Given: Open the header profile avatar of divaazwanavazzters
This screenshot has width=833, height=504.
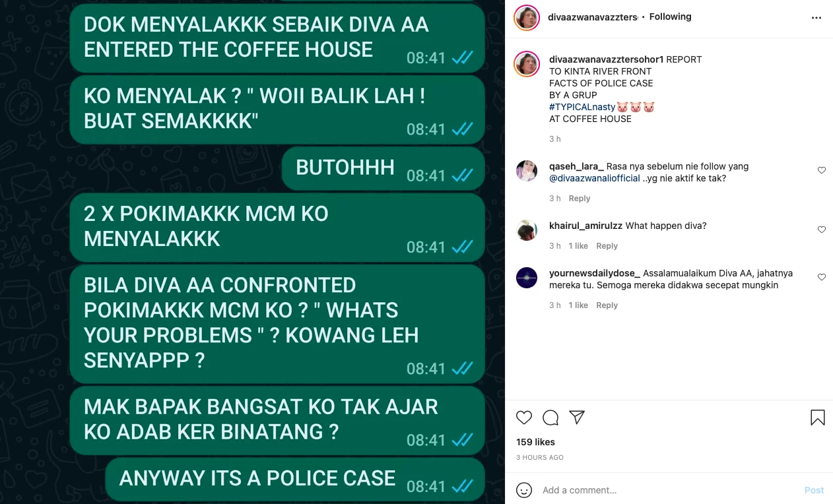Looking at the screenshot, I should pos(527,17).
